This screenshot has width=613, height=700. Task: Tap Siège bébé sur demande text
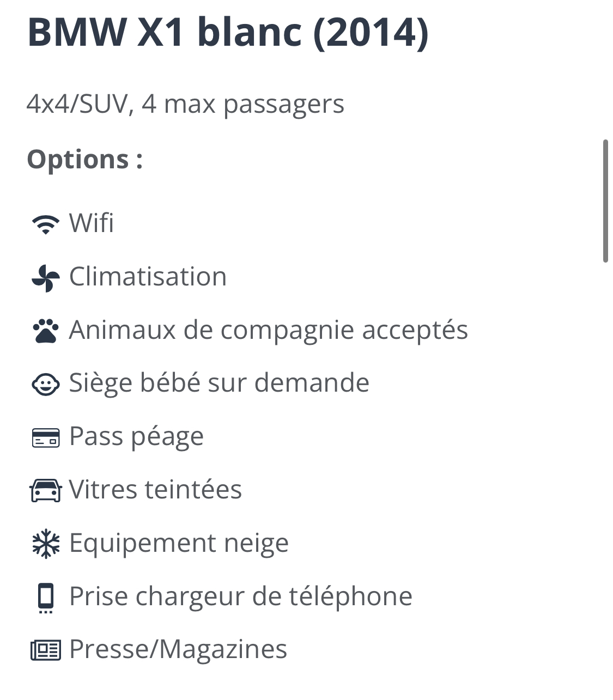[x=219, y=383]
